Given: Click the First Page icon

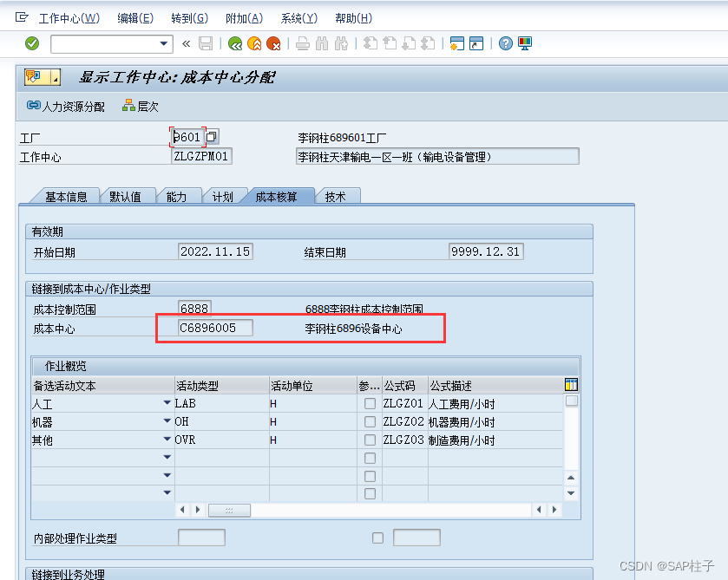Looking at the screenshot, I should [x=370, y=43].
